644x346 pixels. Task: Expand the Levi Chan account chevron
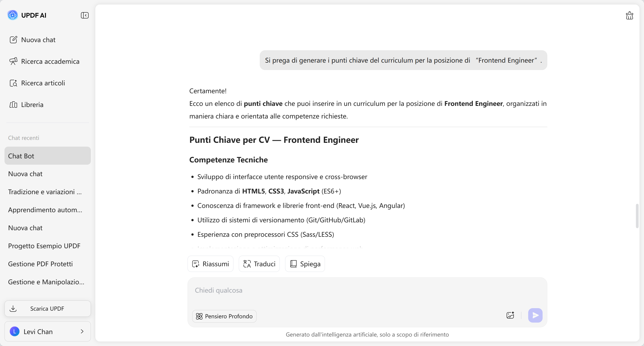pyautogui.click(x=82, y=331)
